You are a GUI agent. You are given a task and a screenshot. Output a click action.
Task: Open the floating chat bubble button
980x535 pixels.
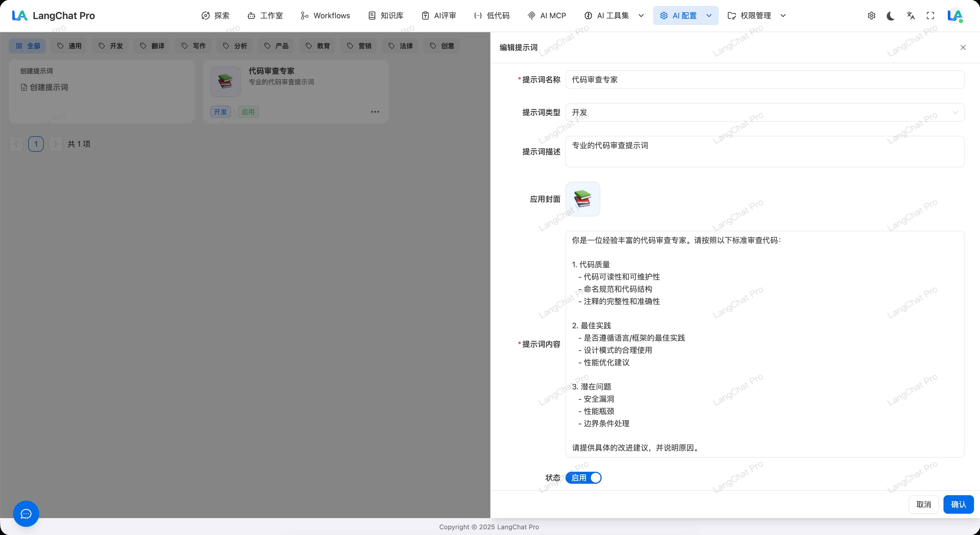(x=26, y=514)
